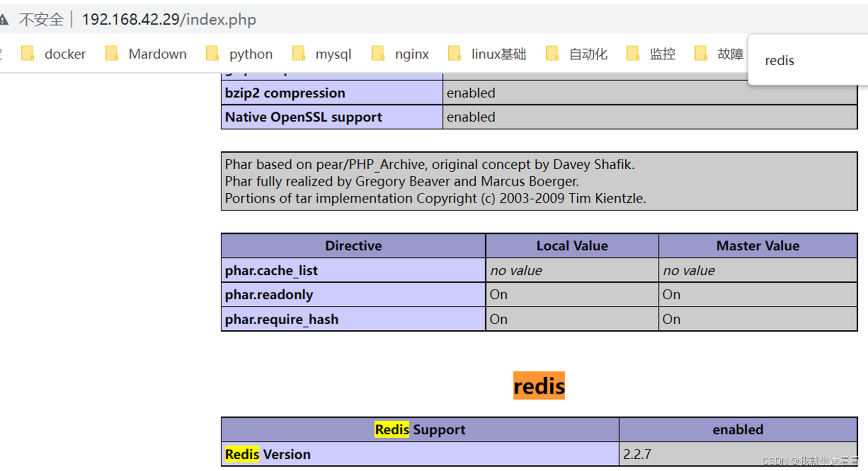Image resolution: width=868 pixels, height=471 pixels.
Task: Open the Mardown bookmarks folder
Action: click(x=158, y=54)
